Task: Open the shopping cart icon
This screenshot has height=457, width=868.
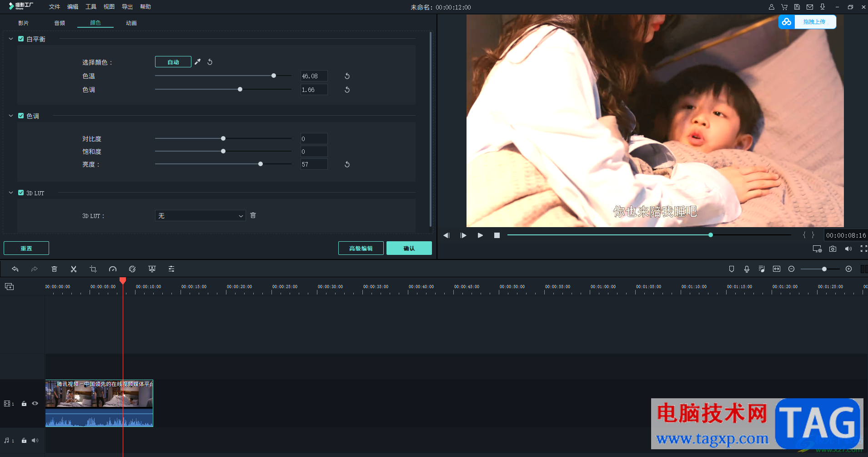Action: point(784,7)
